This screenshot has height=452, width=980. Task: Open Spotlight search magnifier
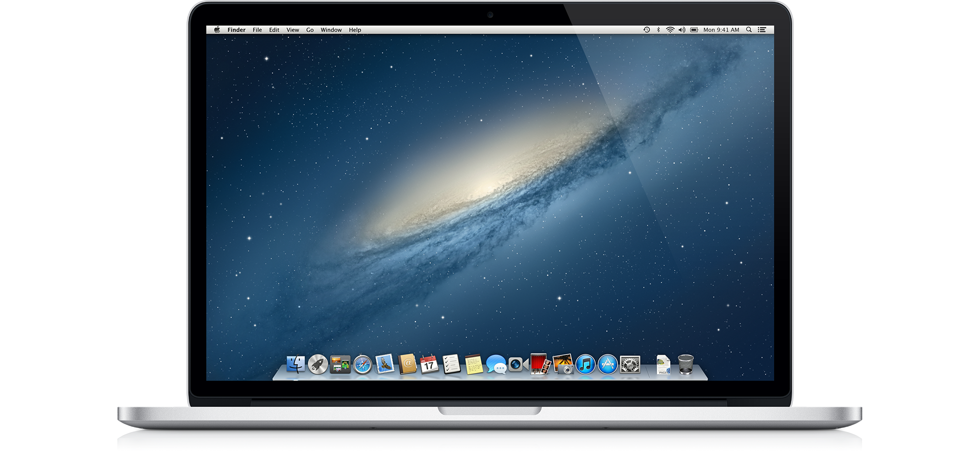(749, 30)
